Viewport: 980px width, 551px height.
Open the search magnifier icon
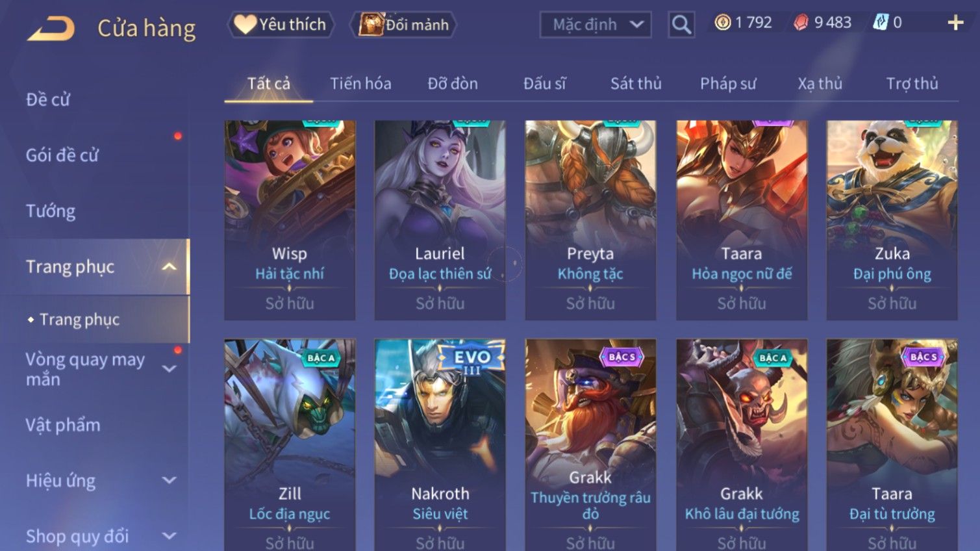point(681,25)
